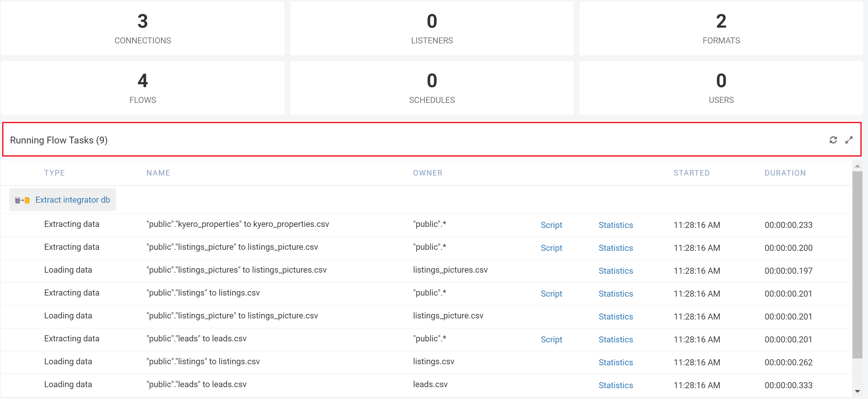Click the OWNER column header
Image resolution: width=868 pixels, height=399 pixels.
pyautogui.click(x=428, y=173)
